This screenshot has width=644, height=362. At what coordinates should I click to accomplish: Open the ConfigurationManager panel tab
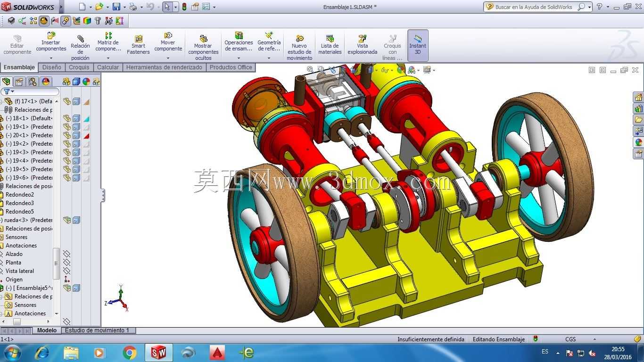pos(33,82)
